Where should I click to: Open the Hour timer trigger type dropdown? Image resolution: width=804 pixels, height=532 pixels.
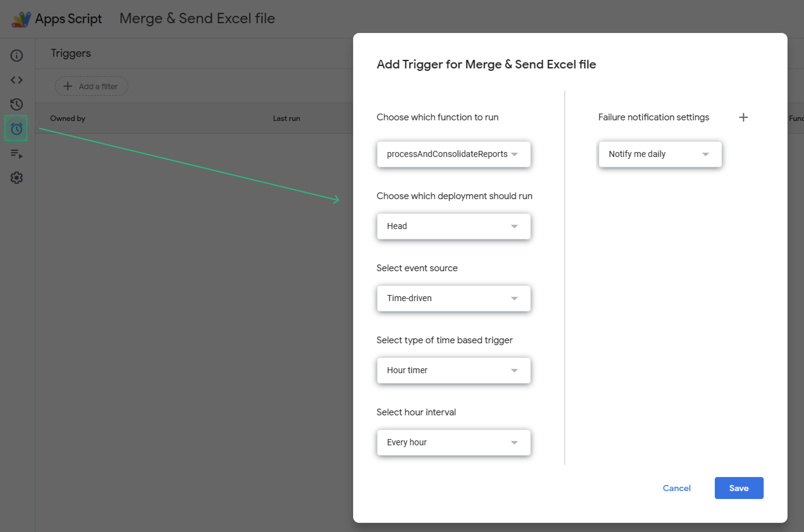453,370
